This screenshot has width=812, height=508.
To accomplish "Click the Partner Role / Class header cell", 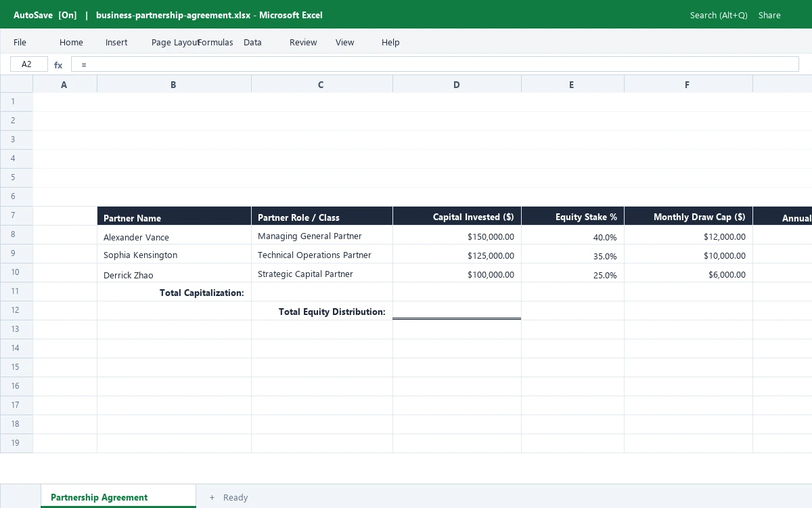I will coord(321,216).
